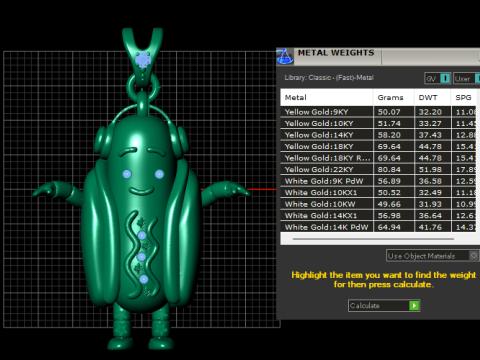Select the White Gold:10KX1 row
480x360 pixels.
click(x=378, y=192)
